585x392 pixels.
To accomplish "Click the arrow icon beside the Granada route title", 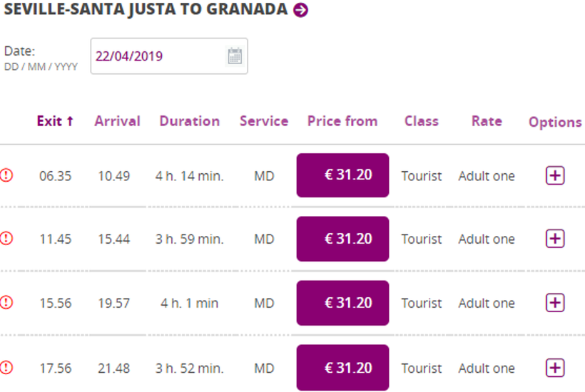I will click(301, 11).
